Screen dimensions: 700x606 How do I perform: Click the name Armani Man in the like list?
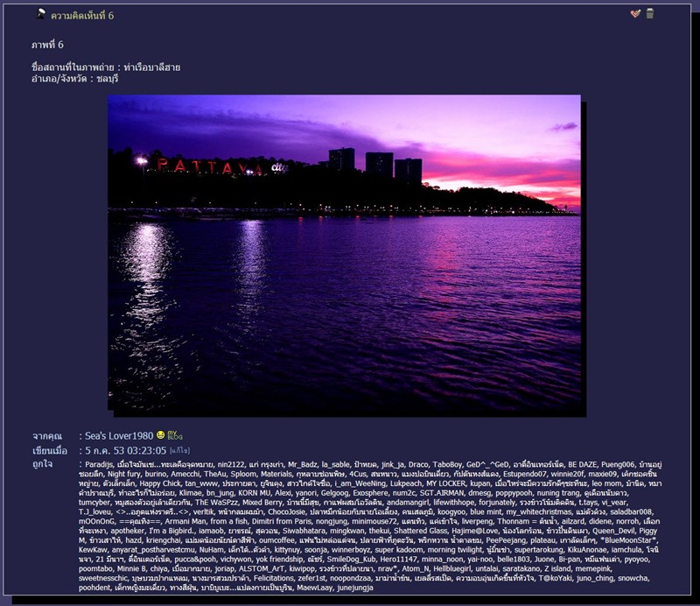pyautogui.click(x=185, y=521)
